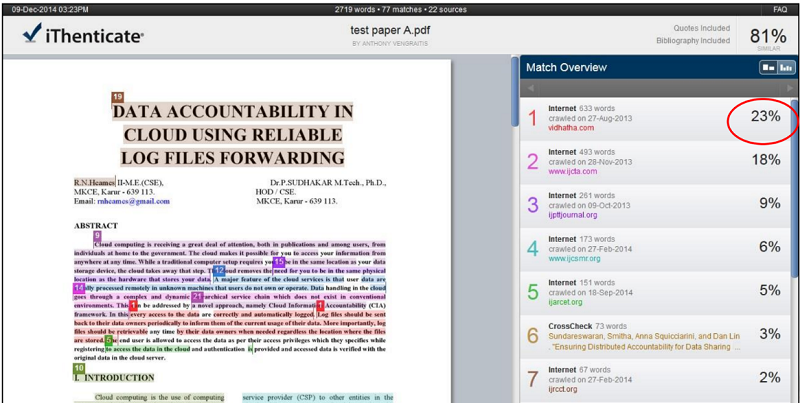Click the email link rnheames@gmail.com
Image resolution: width=800 pixels, height=403 pixels.
pos(133,201)
